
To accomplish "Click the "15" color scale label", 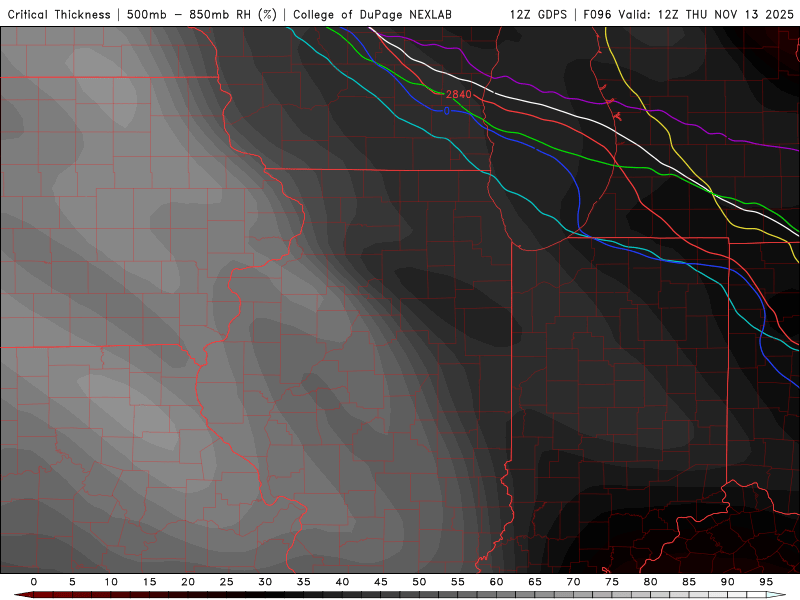I will (x=149, y=582).
